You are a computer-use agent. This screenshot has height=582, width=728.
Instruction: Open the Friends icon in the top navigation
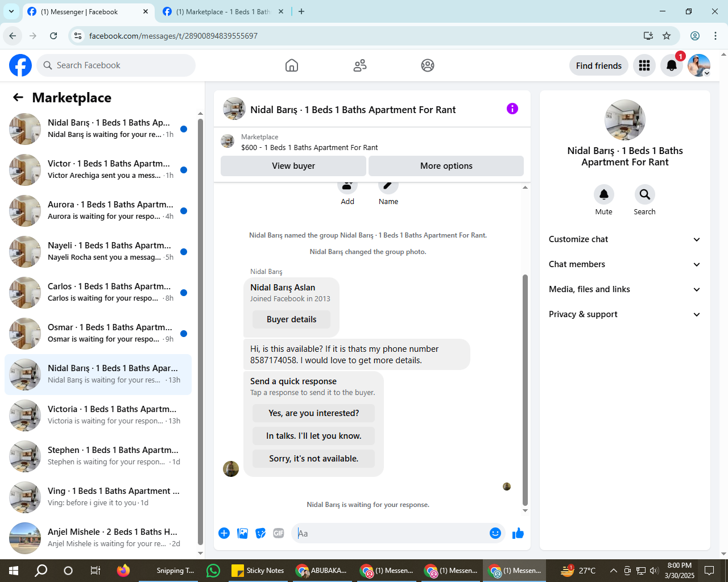[360, 65]
